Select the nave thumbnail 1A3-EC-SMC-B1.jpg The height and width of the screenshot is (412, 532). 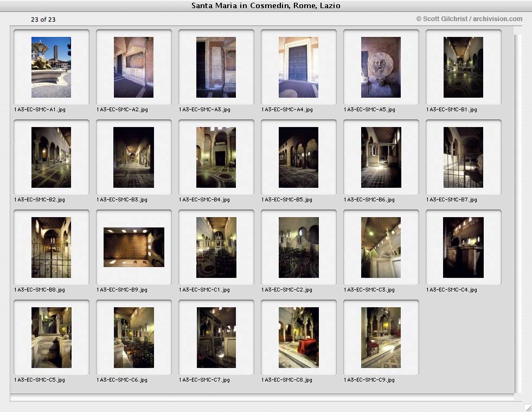point(464,67)
